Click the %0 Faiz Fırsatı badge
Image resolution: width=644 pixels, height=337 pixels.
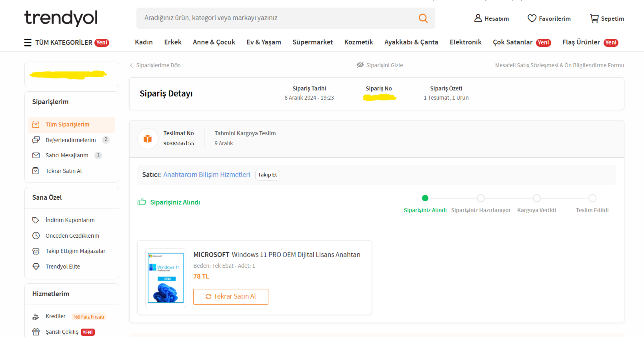(x=89, y=317)
